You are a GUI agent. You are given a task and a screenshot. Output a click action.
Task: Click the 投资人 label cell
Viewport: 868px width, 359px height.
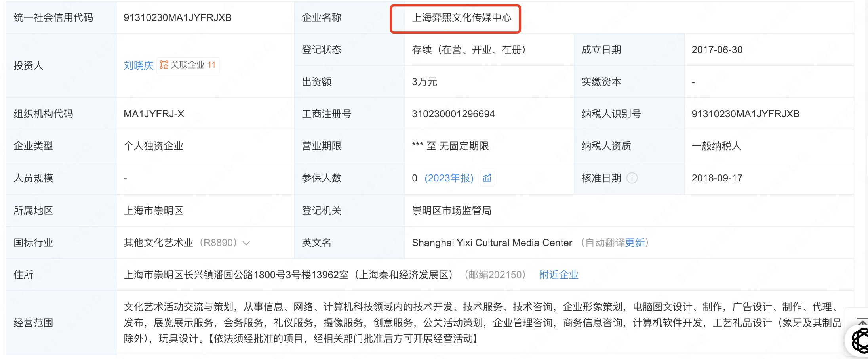tap(61, 65)
